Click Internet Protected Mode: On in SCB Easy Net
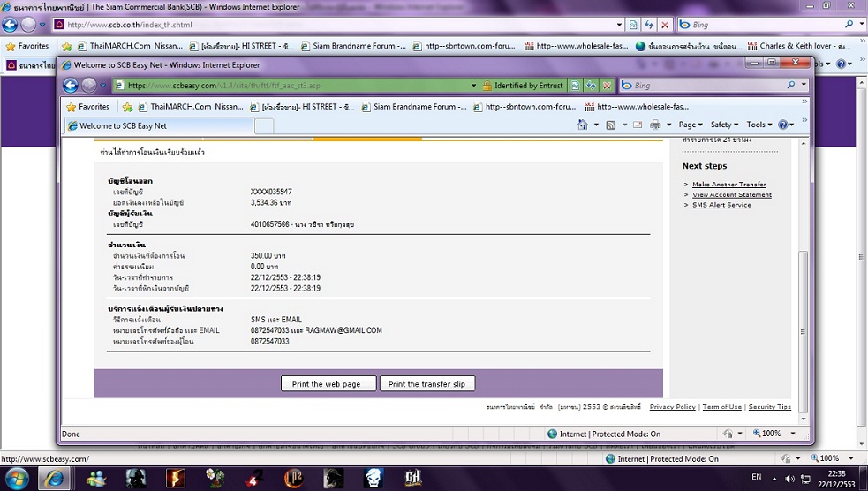This screenshot has height=491, width=868. pos(604,434)
